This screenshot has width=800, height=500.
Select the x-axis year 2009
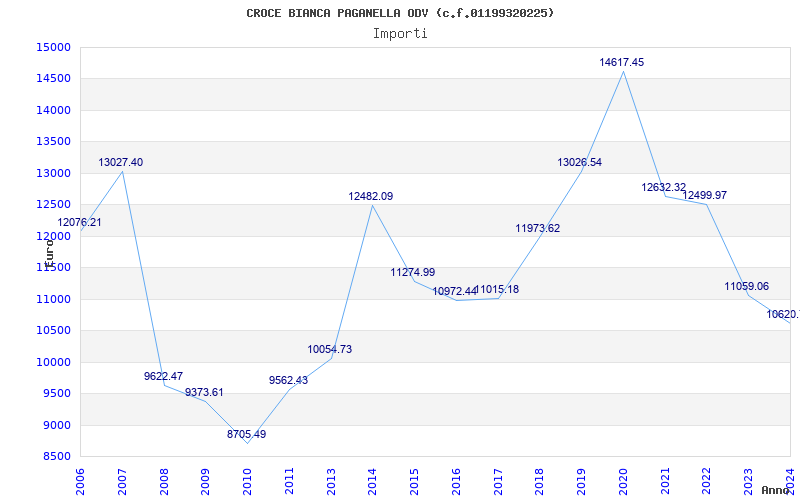click(x=206, y=482)
